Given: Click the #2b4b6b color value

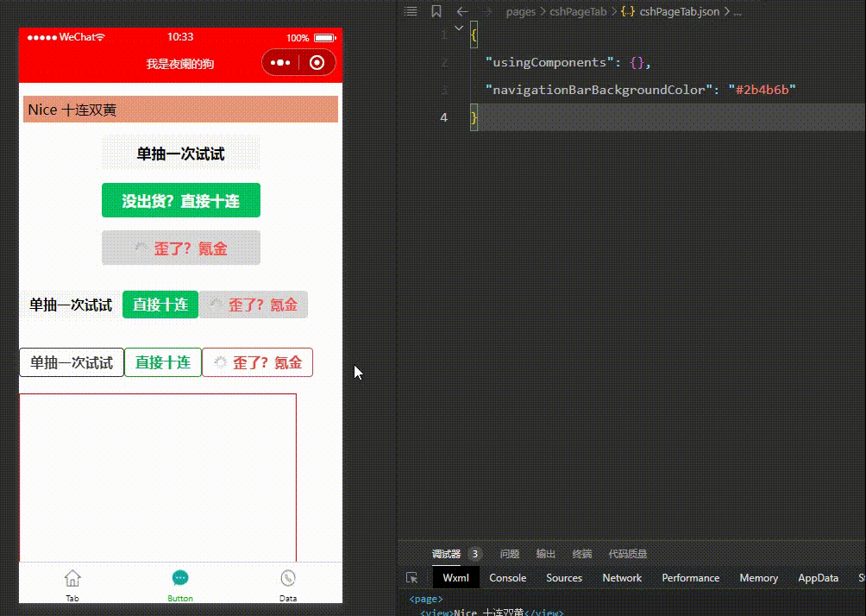Looking at the screenshot, I should [x=762, y=90].
